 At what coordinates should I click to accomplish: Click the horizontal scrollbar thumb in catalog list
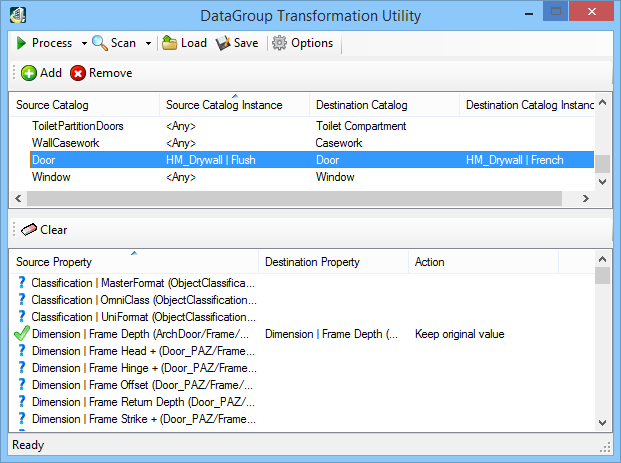coord(294,198)
